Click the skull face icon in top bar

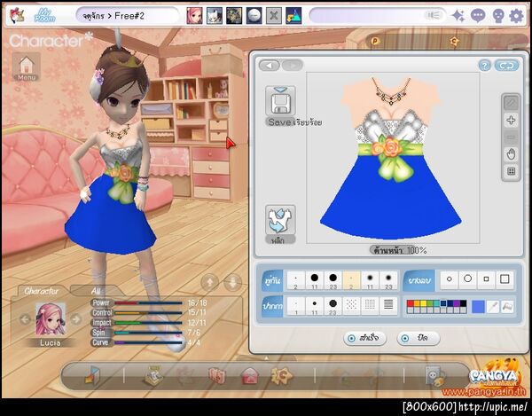click(x=498, y=16)
